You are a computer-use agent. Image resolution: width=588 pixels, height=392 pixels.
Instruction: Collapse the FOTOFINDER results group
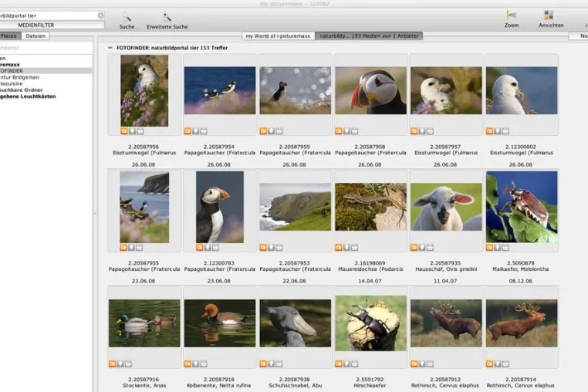pos(110,48)
